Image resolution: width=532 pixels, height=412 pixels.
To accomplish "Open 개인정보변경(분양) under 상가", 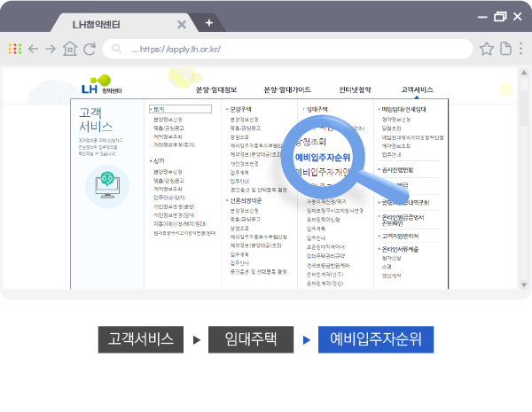I will coord(174,206).
